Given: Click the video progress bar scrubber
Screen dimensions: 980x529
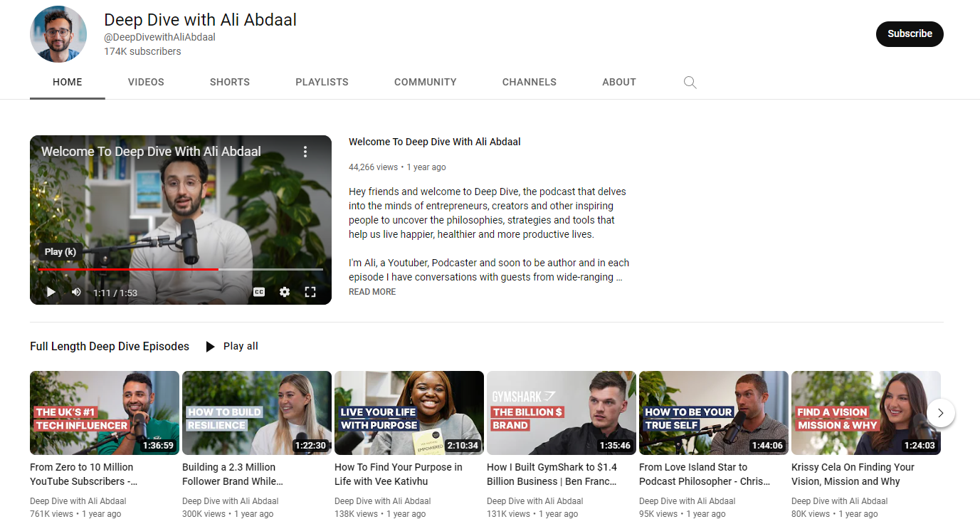Looking at the screenshot, I should click(180, 270).
